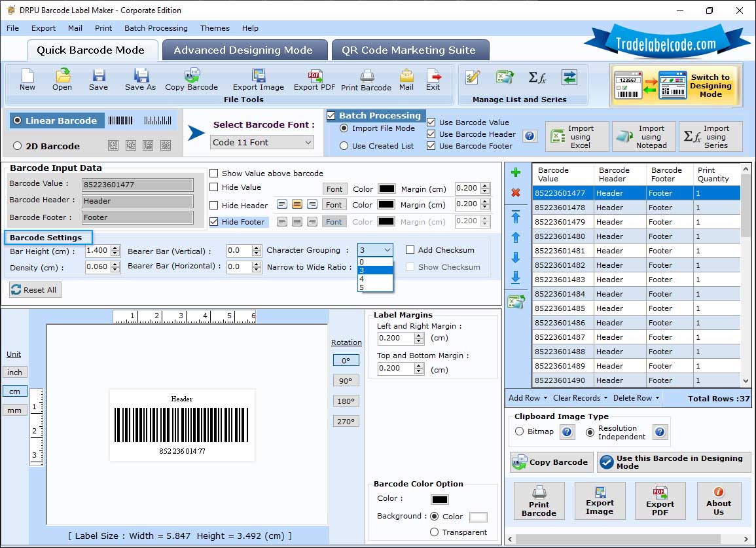The height and width of the screenshot is (548, 756).
Task: Click the green plus add row icon
Action: coord(516,173)
